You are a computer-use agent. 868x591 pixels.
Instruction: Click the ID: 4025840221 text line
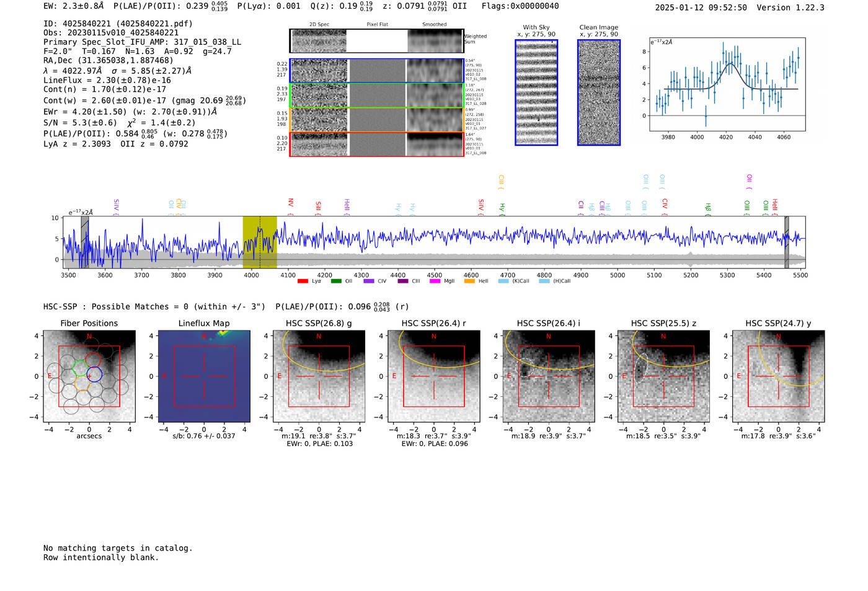coord(118,24)
